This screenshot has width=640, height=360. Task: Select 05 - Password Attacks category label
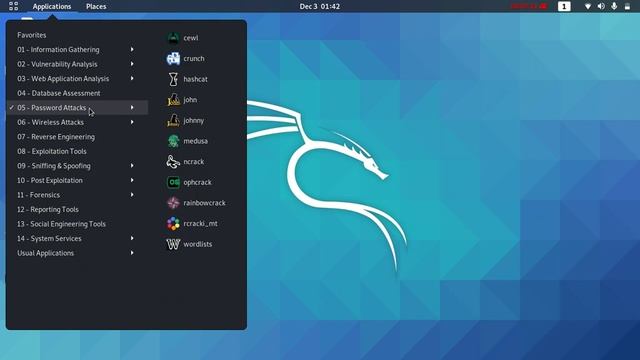[51, 108]
